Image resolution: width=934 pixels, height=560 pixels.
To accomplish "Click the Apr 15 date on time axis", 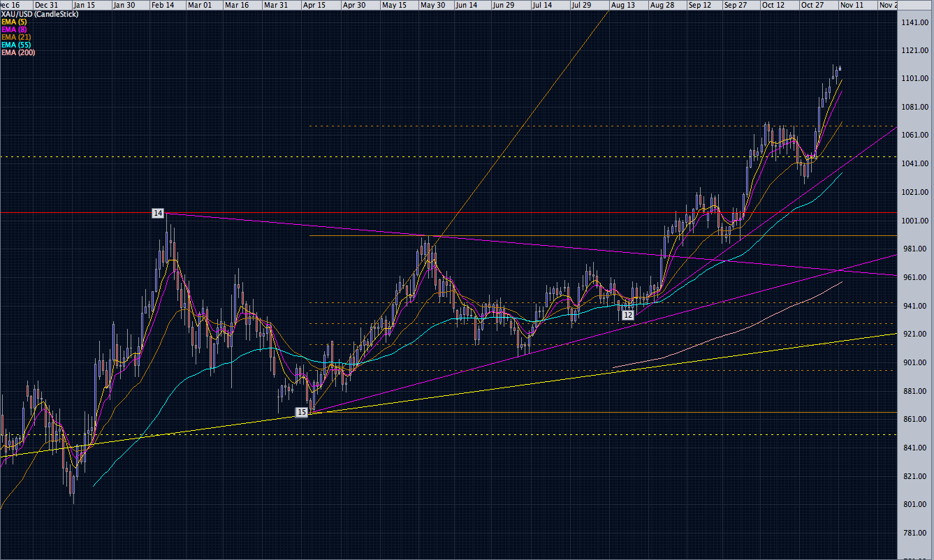I will click(x=314, y=5).
